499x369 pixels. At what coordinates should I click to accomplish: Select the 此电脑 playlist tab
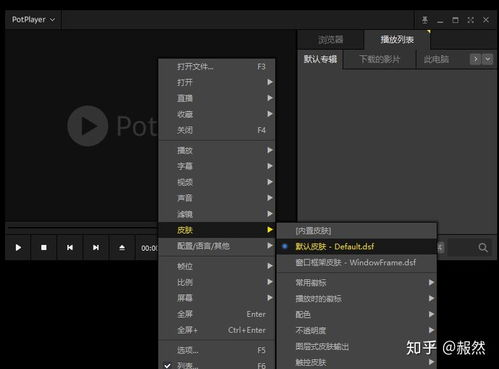click(x=436, y=59)
